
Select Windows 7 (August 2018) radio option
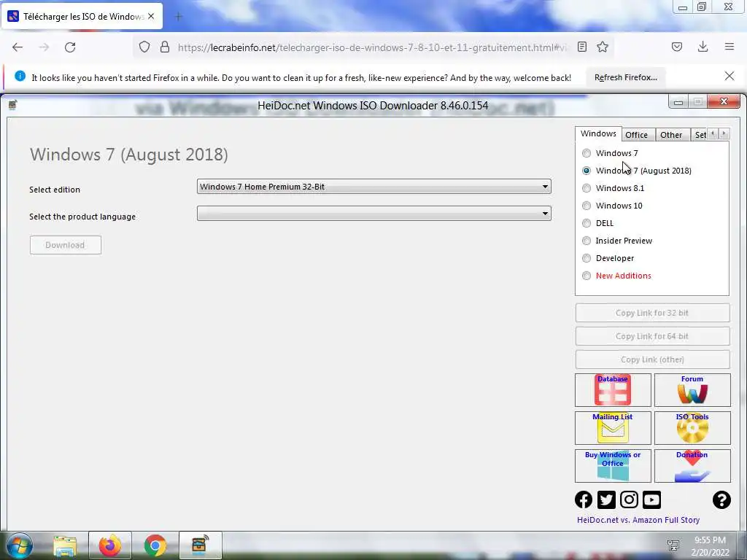[x=587, y=171]
